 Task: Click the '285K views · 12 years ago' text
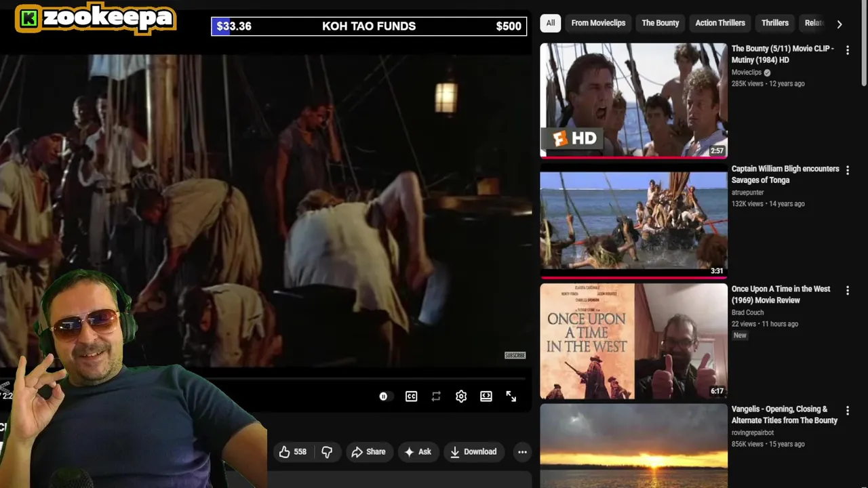(768, 83)
